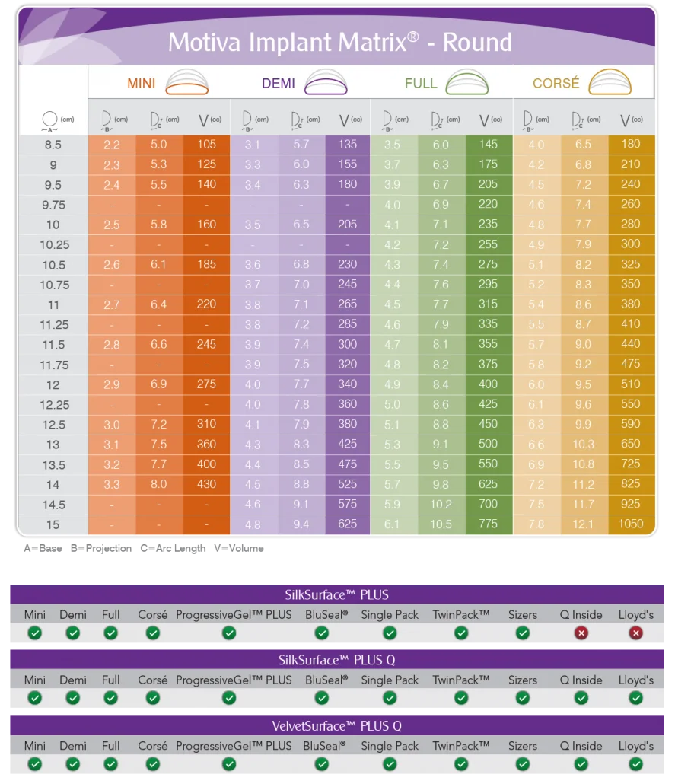This screenshot has height=784, width=675.
Task: Click red X under Lloyd's in SilkSurface PLUS
Action: pos(636,633)
